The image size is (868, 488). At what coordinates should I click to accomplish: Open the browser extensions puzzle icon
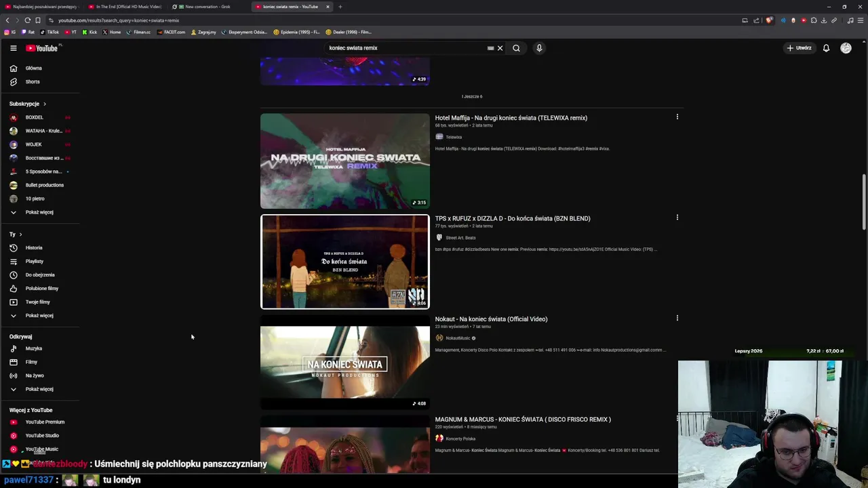(x=814, y=20)
